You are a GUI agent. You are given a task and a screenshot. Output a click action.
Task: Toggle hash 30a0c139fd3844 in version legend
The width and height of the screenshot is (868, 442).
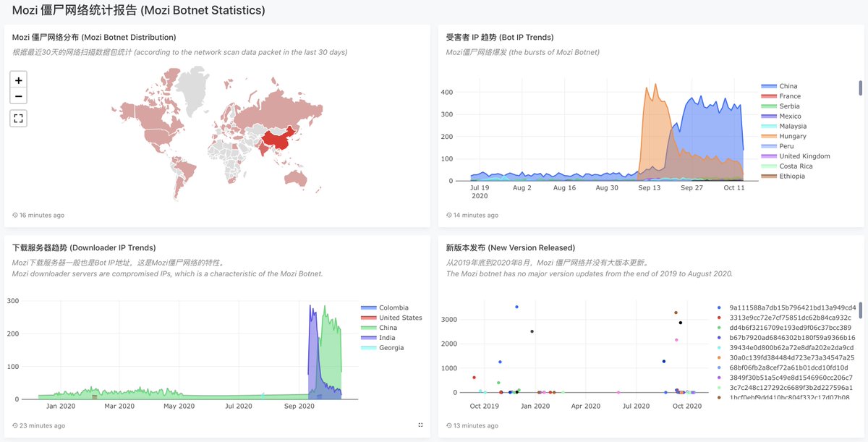coord(786,358)
